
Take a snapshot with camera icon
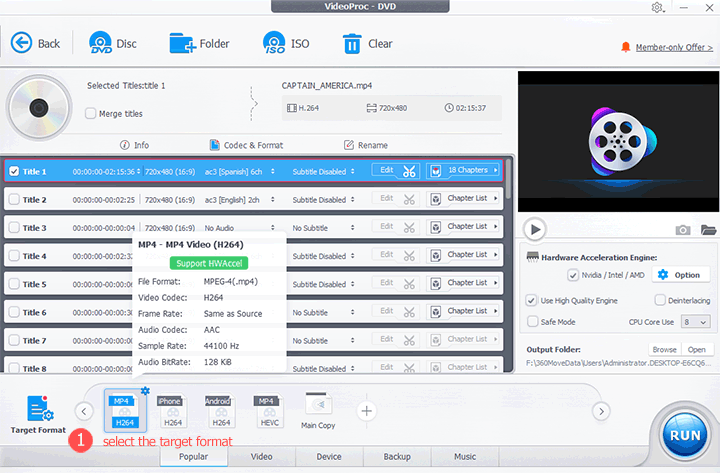pos(683,230)
